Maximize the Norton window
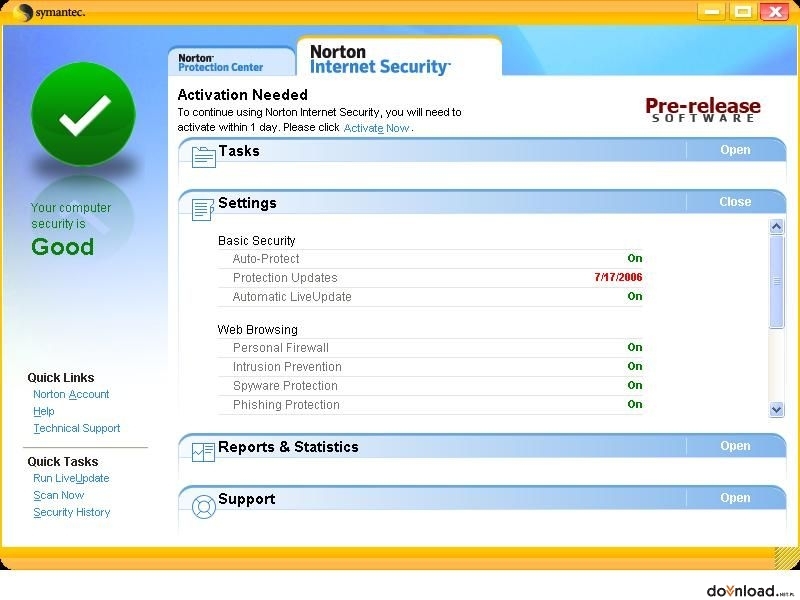The image size is (800, 600). (x=743, y=11)
